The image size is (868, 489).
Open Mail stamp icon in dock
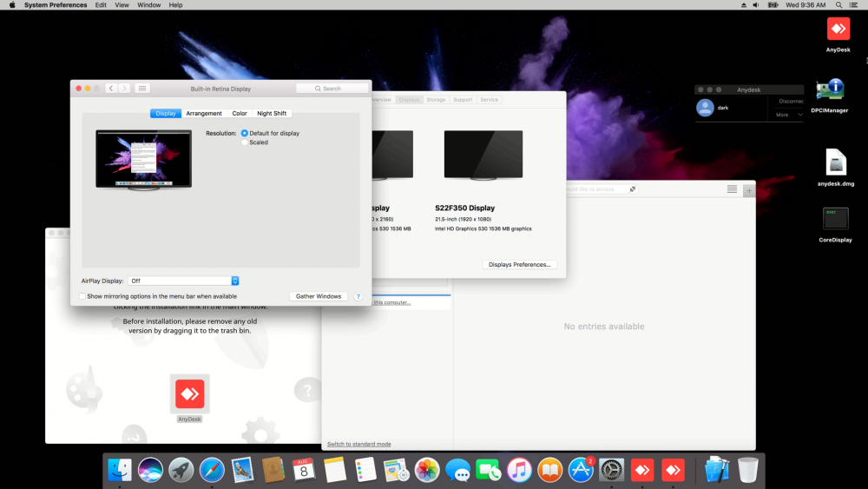click(242, 470)
